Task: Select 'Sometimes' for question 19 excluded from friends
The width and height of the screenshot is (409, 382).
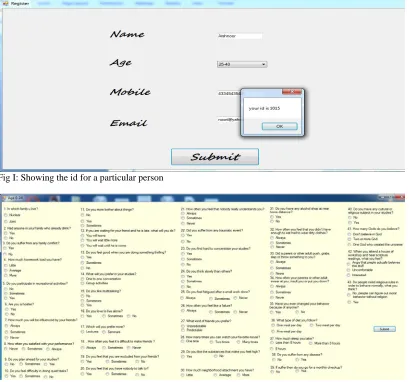Action: [107, 362]
